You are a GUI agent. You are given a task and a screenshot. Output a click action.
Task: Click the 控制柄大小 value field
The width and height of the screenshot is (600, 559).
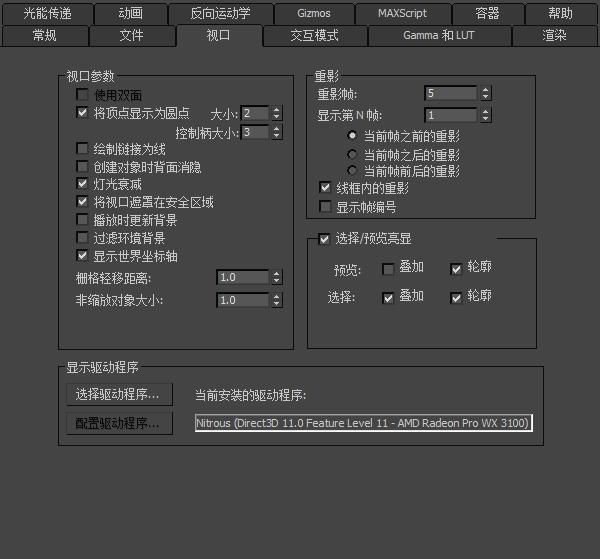[255, 132]
